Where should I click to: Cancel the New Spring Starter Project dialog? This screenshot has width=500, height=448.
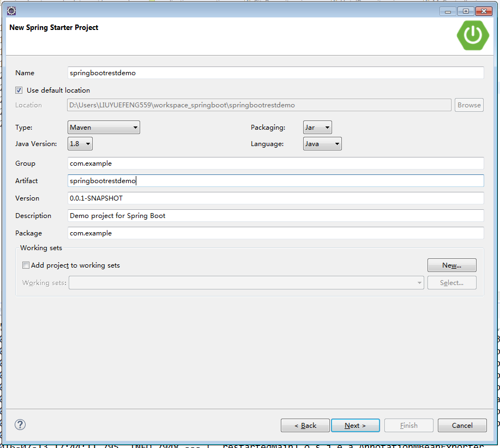(x=462, y=425)
